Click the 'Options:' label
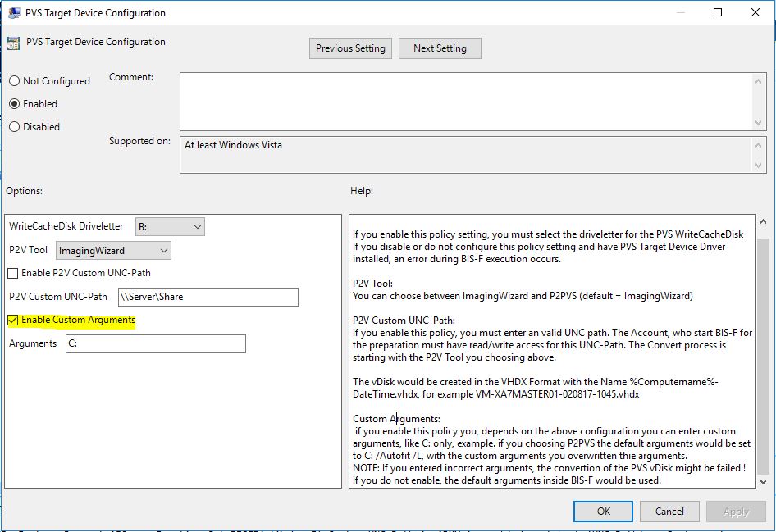Viewport: 776px width, 532px height. (25, 191)
